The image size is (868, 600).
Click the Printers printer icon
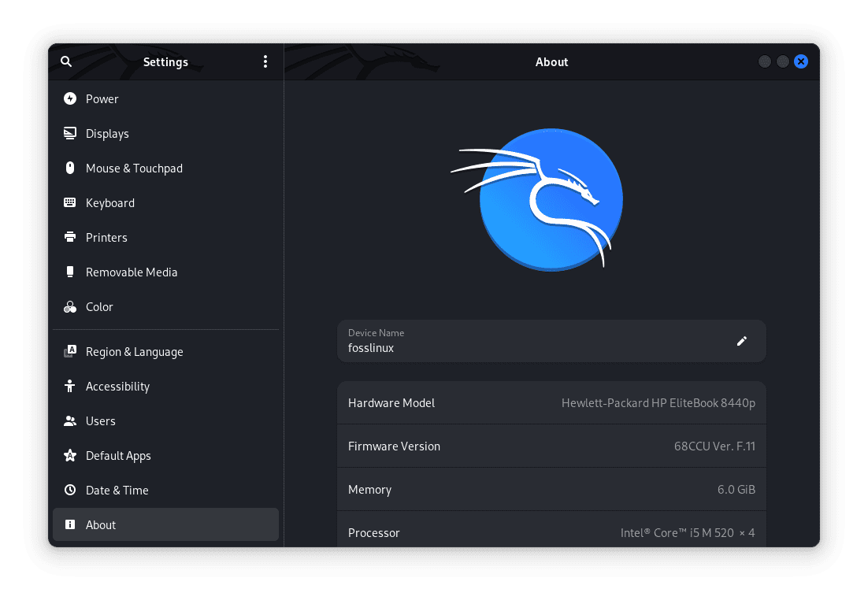pos(70,237)
